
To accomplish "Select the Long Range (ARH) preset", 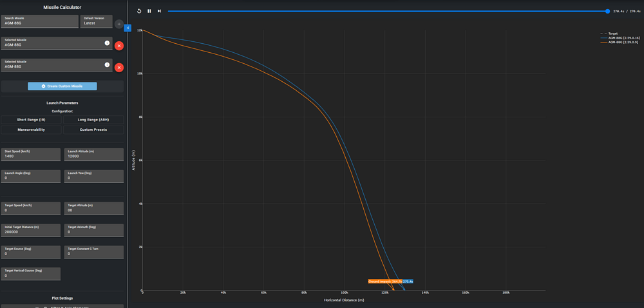I will [x=93, y=119].
